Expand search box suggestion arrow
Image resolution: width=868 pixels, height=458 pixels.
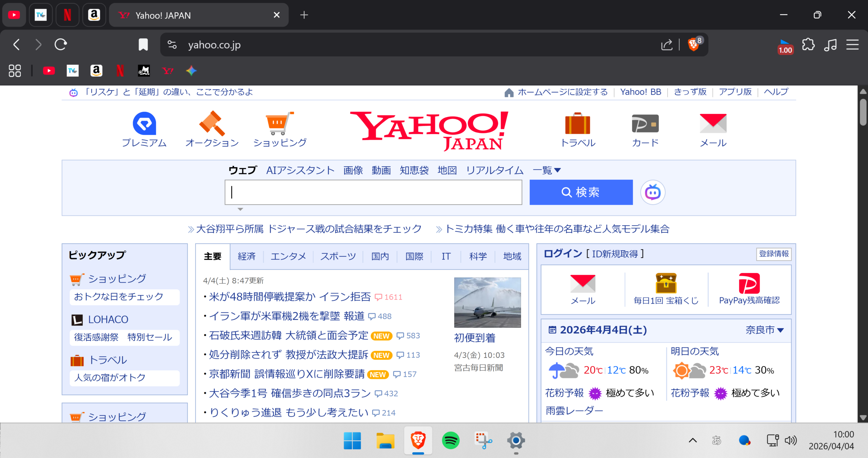click(240, 209)
